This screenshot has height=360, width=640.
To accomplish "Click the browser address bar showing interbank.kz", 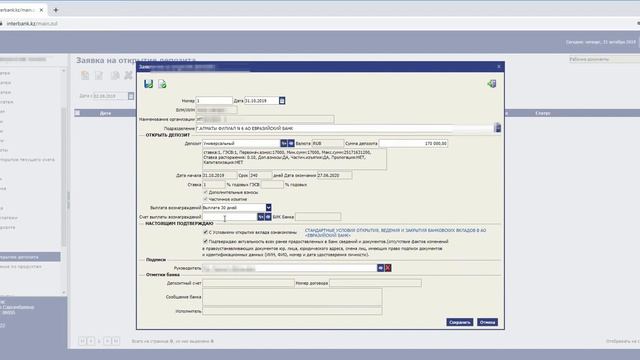I will point(318,24).
